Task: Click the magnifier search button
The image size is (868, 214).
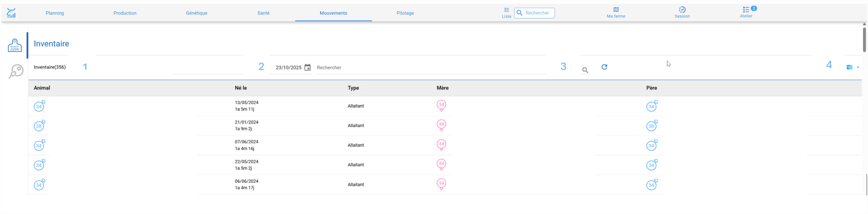Action: [585, 70]
